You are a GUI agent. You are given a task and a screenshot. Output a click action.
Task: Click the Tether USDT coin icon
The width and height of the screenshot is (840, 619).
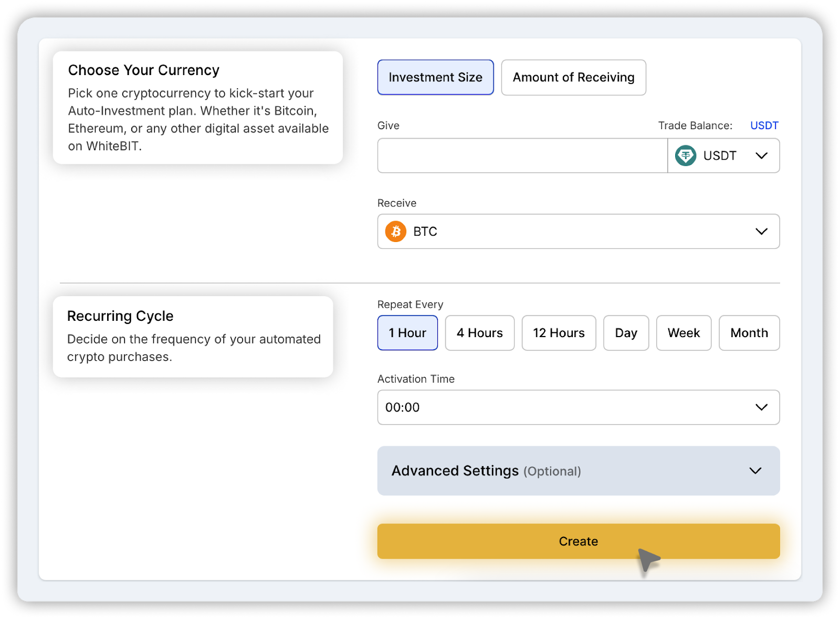click(x=685, y=156)
